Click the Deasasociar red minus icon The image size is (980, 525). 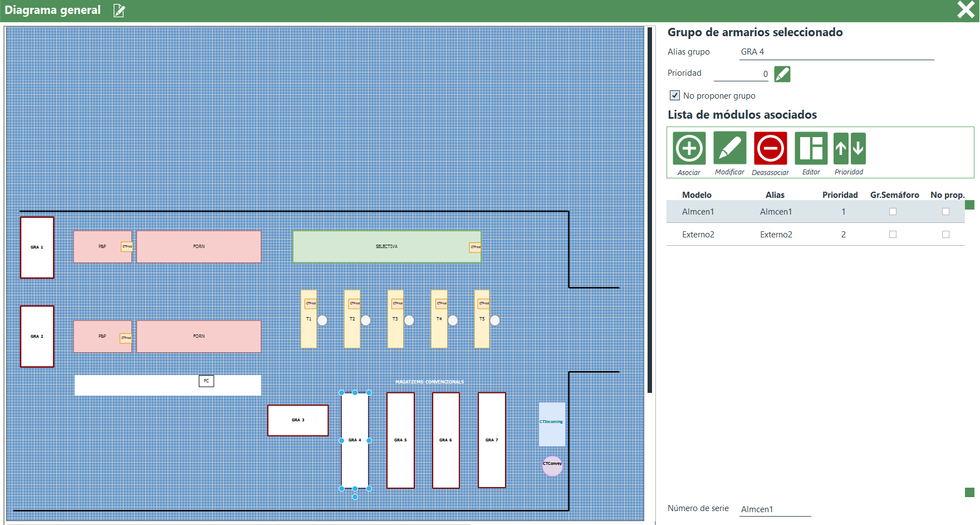(770, 148)
